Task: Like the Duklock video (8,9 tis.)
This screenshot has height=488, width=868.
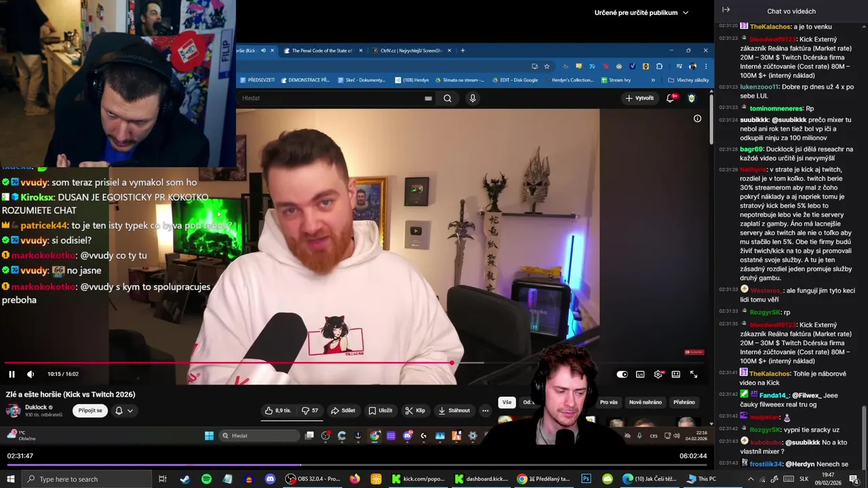Action: (279, 411)
